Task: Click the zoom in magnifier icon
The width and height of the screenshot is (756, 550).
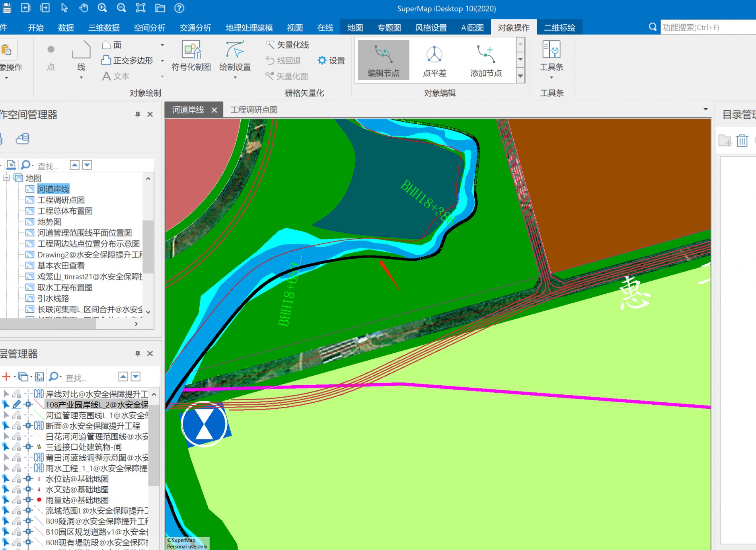Action: tap(102, 8)
